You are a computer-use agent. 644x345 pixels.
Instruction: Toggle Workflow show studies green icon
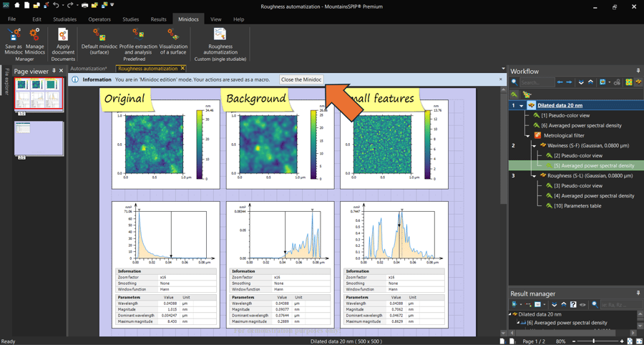514,94
